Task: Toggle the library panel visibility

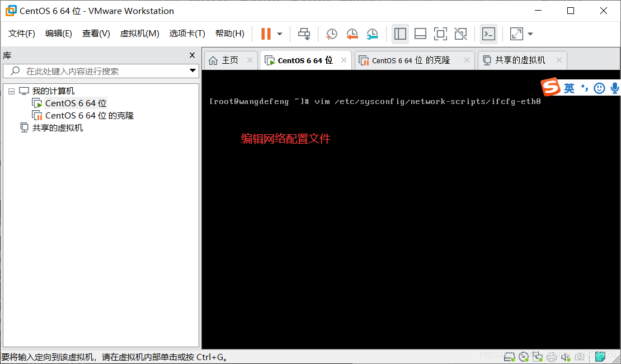Action: [400, 34]
